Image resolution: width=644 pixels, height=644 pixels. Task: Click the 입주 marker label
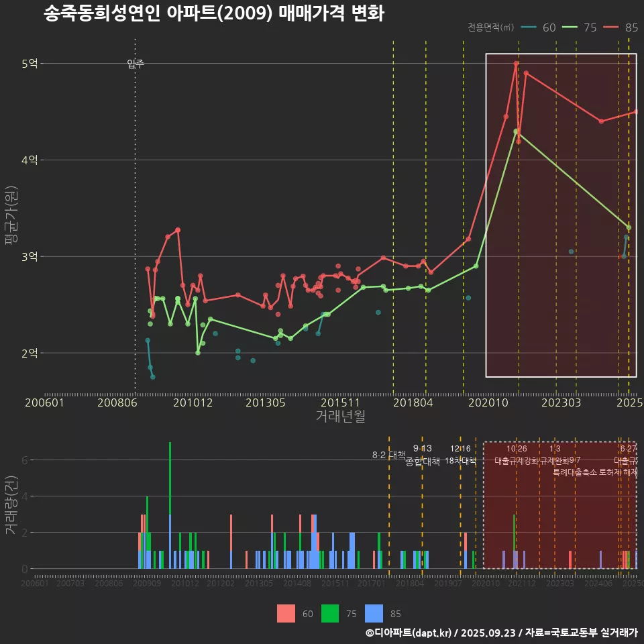pos(136,64)
